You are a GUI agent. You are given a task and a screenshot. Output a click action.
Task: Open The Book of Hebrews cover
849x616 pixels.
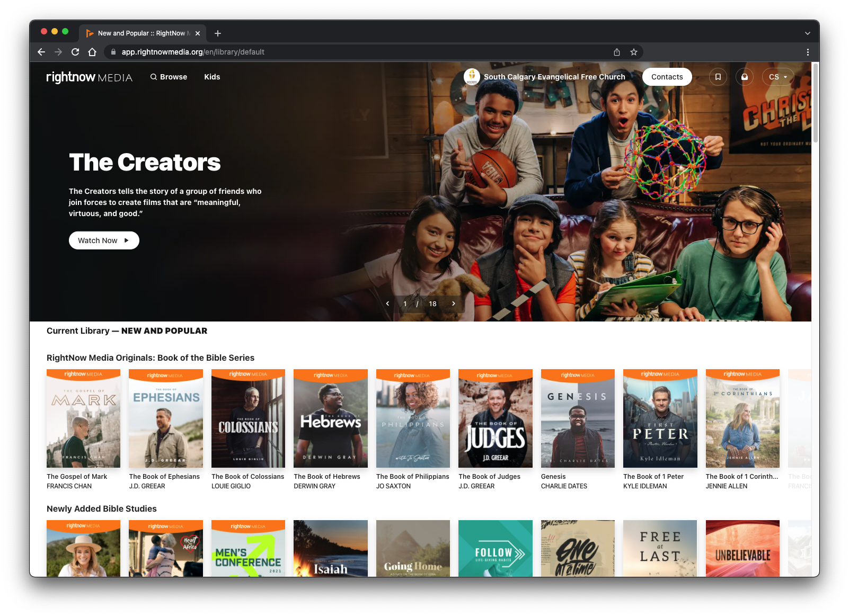click(331, 418)
